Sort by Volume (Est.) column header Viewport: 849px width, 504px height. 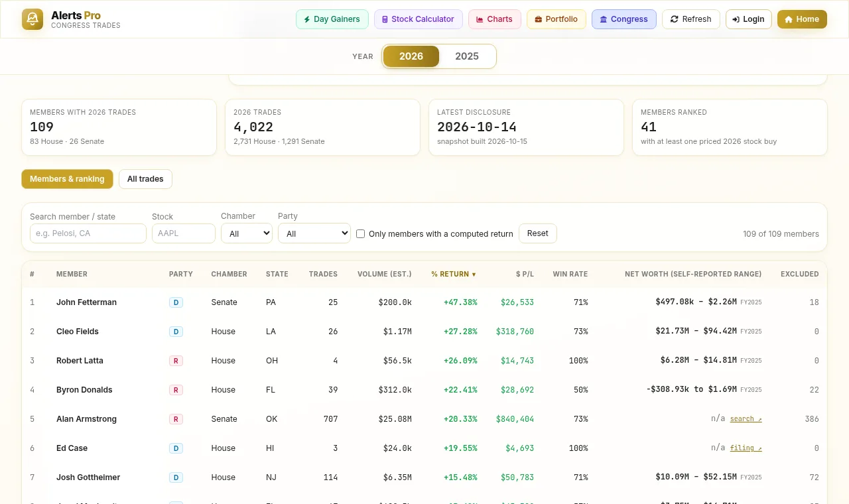click(x=385, y=274)
